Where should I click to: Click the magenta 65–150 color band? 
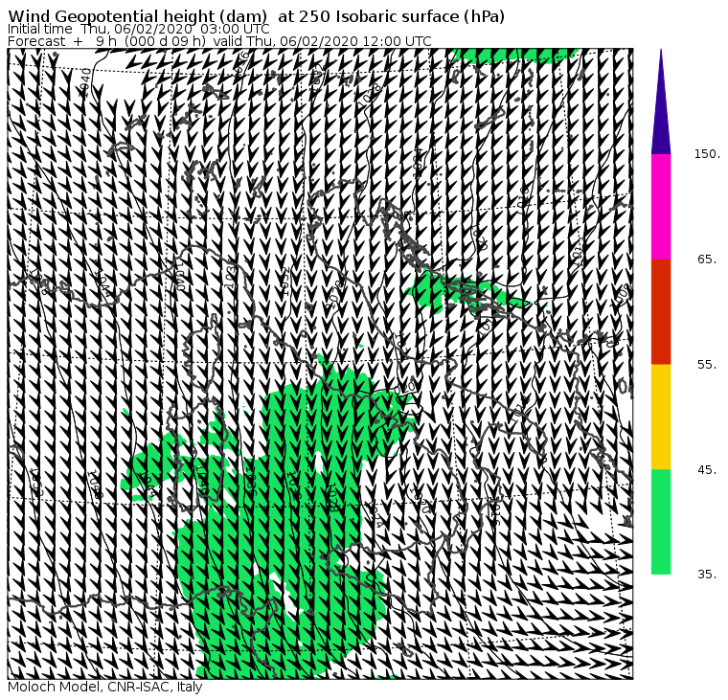pyautogui.click(x=661, y=207)
